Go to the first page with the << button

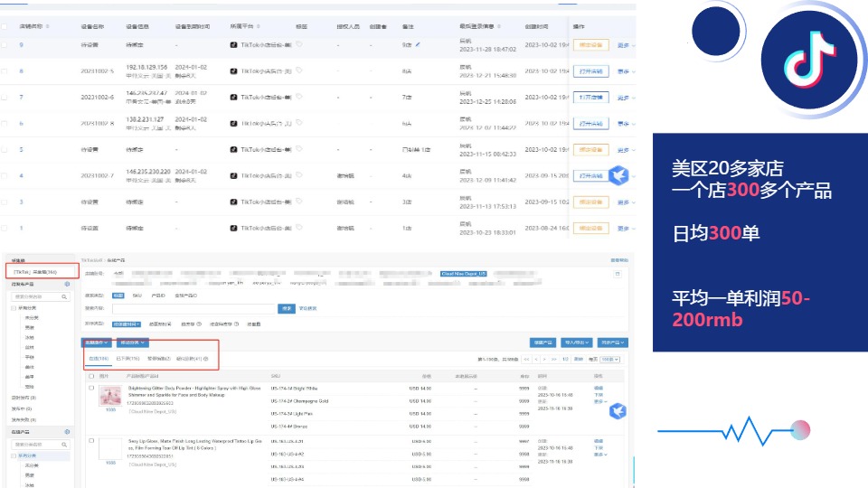(x=526, y=359)
